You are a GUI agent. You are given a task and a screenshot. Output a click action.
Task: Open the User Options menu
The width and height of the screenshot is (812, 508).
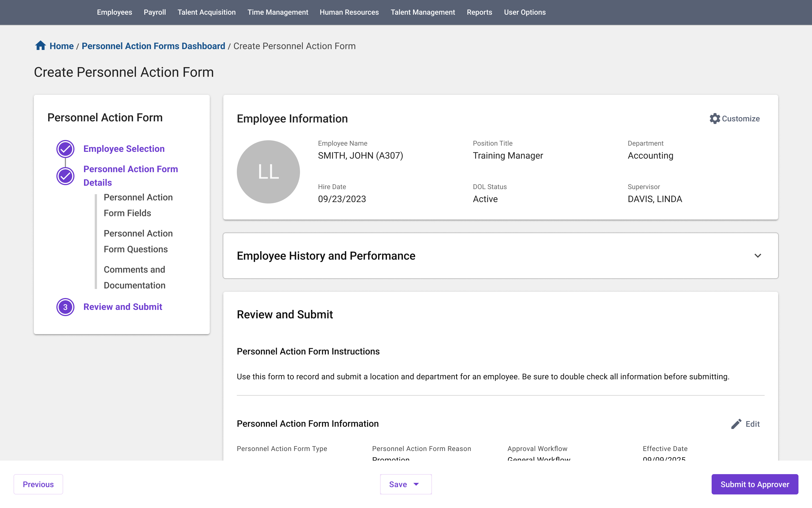(524, 12)
